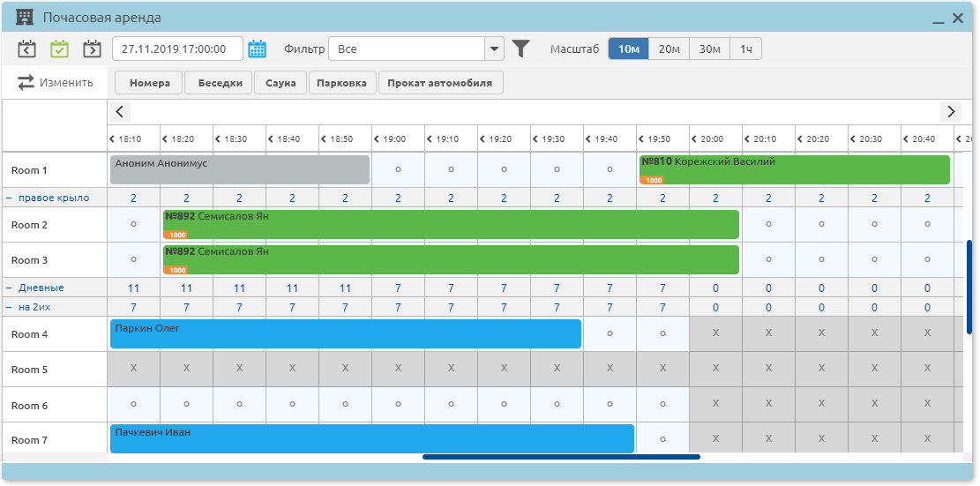
Task: Click the Изменить swap arrows icon
Action: [x=26, y=82]
